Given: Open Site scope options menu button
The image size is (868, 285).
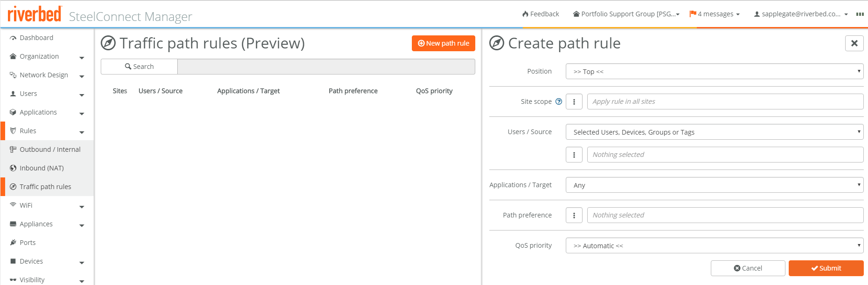Looking at the screenshot, I should 574,102.
